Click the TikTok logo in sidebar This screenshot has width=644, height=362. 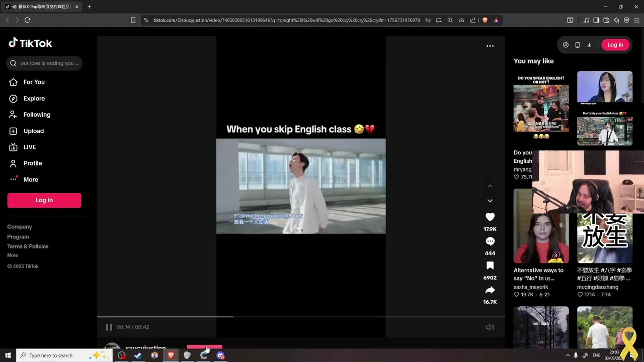[30, 43]
